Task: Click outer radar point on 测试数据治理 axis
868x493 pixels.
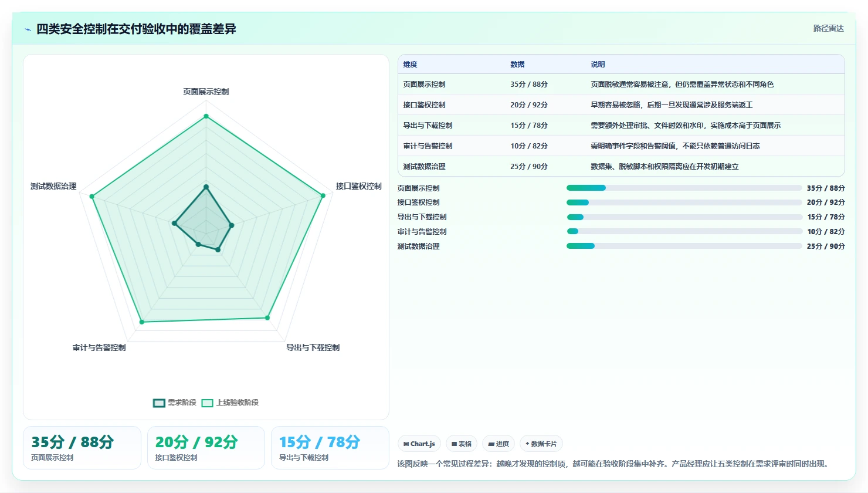Action: pyautogui.click(x=91, y=196)
